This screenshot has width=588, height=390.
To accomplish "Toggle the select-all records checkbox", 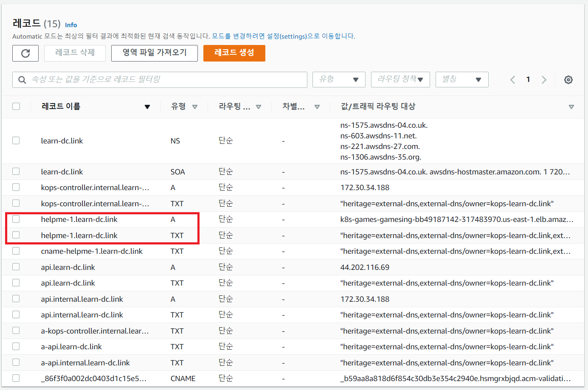I will tap(16, 107).
